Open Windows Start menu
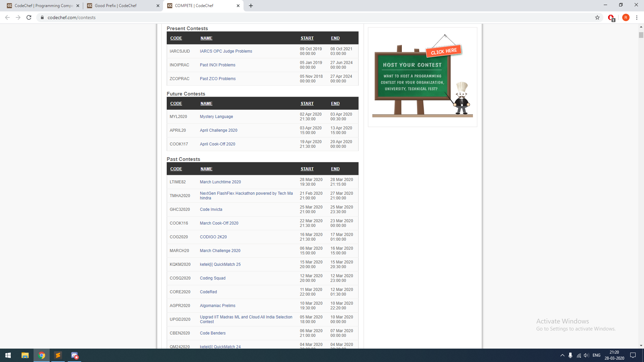Screen dimensions: 644x362 (8, 355)
